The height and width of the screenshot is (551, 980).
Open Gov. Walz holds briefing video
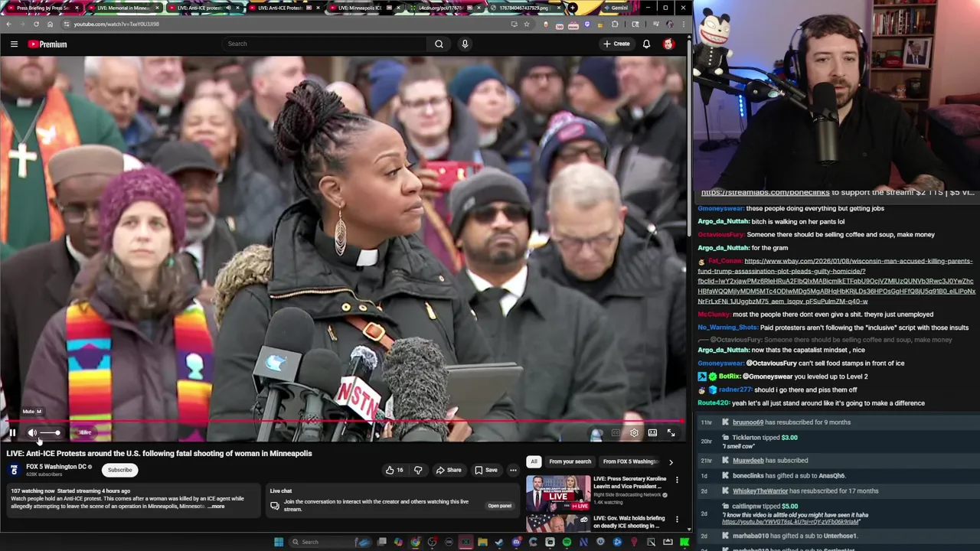click(558, 523)
